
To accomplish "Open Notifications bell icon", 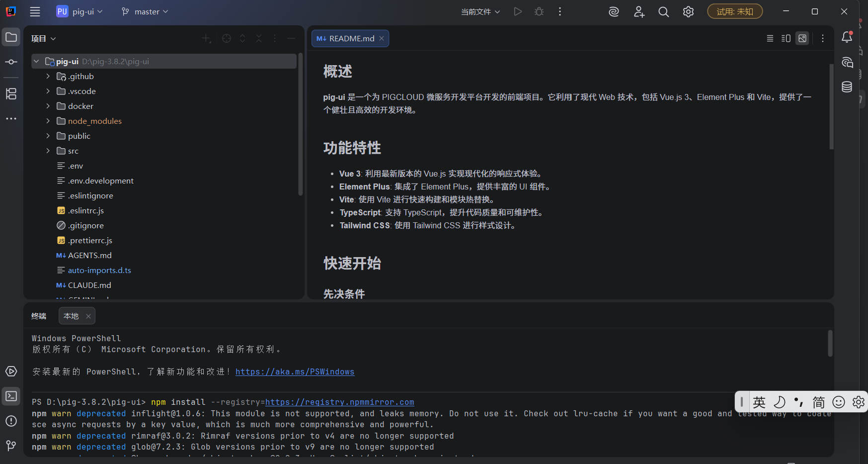I will pos(847,37).
